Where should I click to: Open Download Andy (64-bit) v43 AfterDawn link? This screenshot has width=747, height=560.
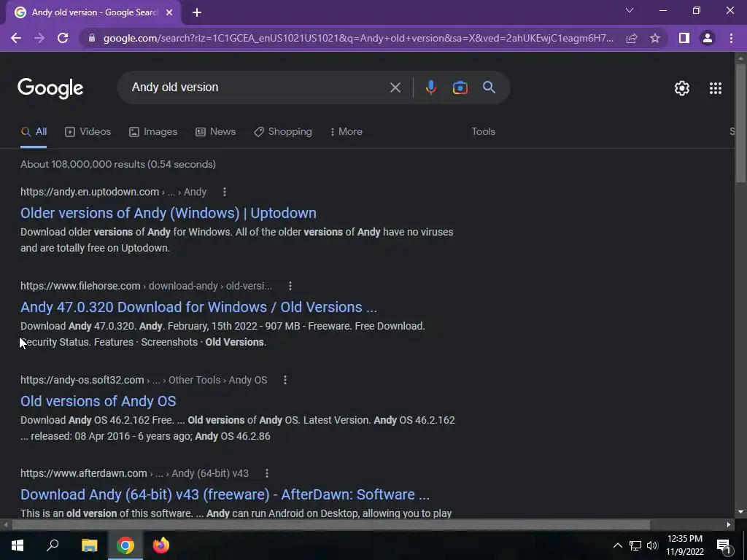coord(225,494)
